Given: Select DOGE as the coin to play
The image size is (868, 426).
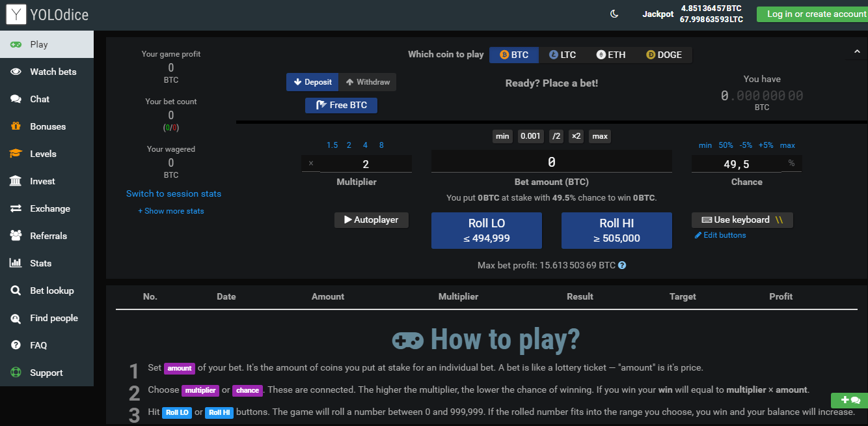Looking at the screenshot, I should [x=664, y=55].
